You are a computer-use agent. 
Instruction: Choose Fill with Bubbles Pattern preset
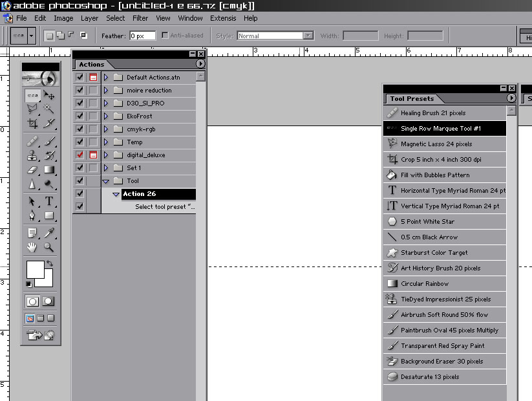(x=445, y=175)
